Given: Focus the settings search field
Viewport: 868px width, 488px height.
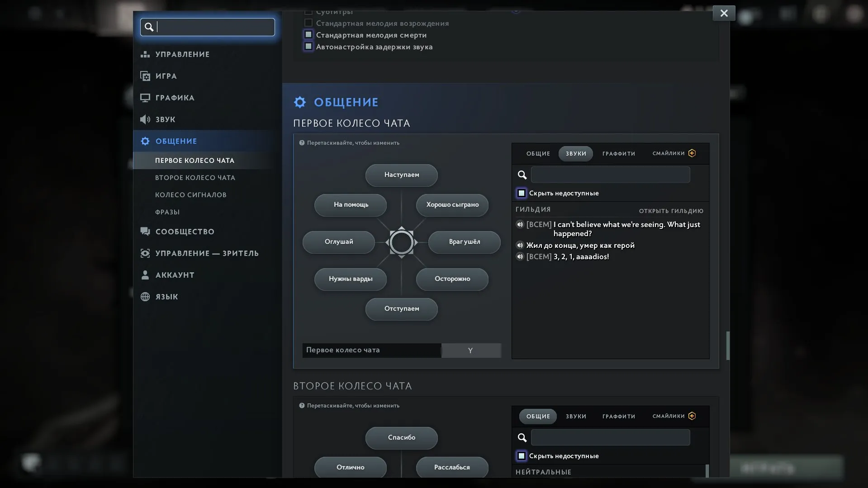Looking at the screenshot, I should [208, 27].
